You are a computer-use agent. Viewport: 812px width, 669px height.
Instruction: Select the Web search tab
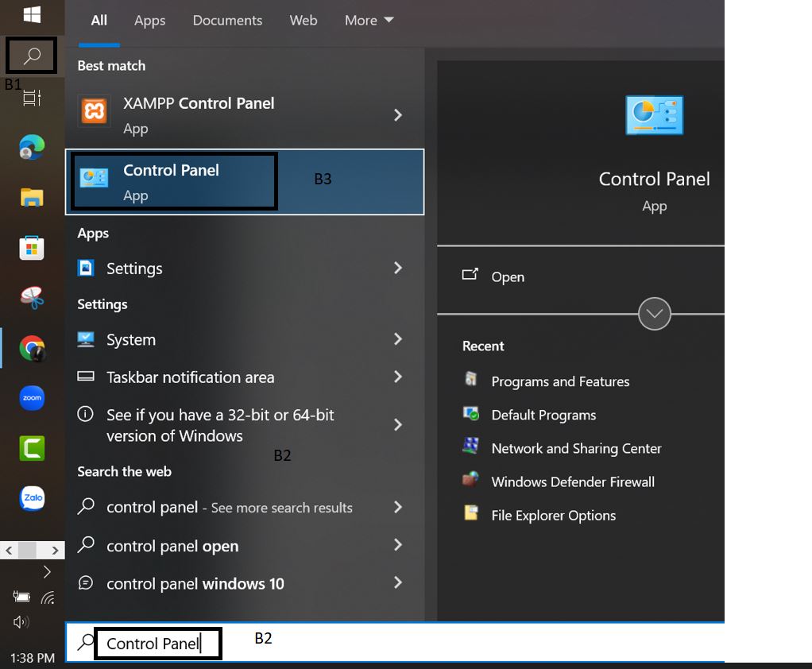pyautogui.click(x=303, y=21)
